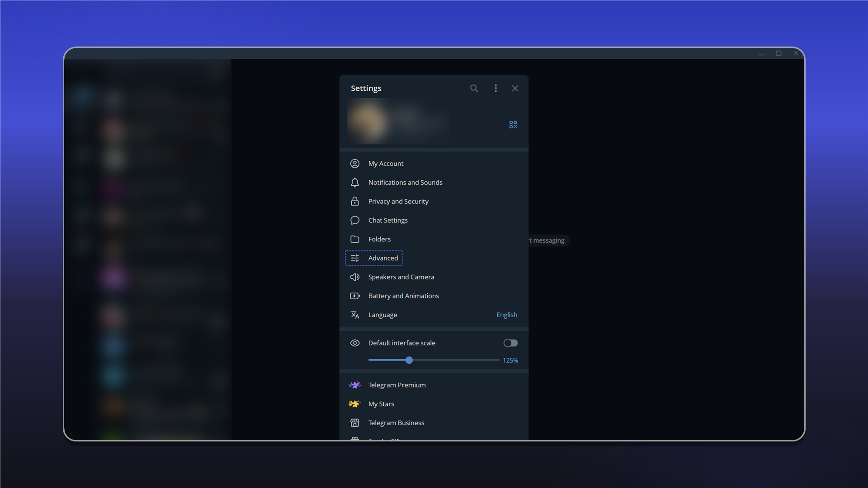
Task: Click the eye icon beside interface scale
Action: pyautogui.click(x=355, y=343)
